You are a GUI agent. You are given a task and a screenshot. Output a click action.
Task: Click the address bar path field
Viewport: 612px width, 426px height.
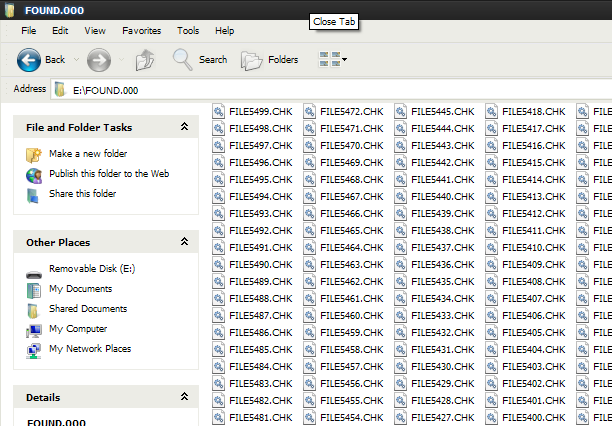coord(331,90)
